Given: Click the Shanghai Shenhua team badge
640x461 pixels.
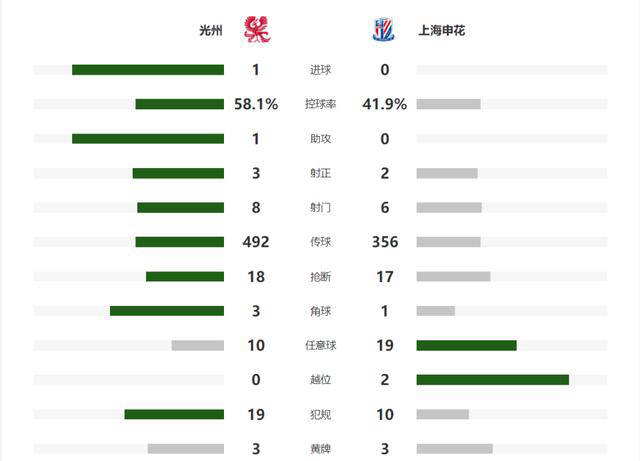Looking at the screenshot, I should pyautogui.click(x=383, y=29).
